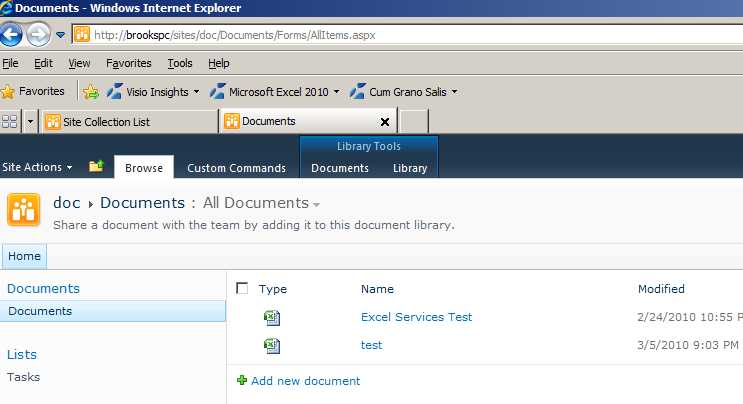Click the green plus Add new document icon
The width and height of the screenshot is (743, 404).
[x=242, y=380]
